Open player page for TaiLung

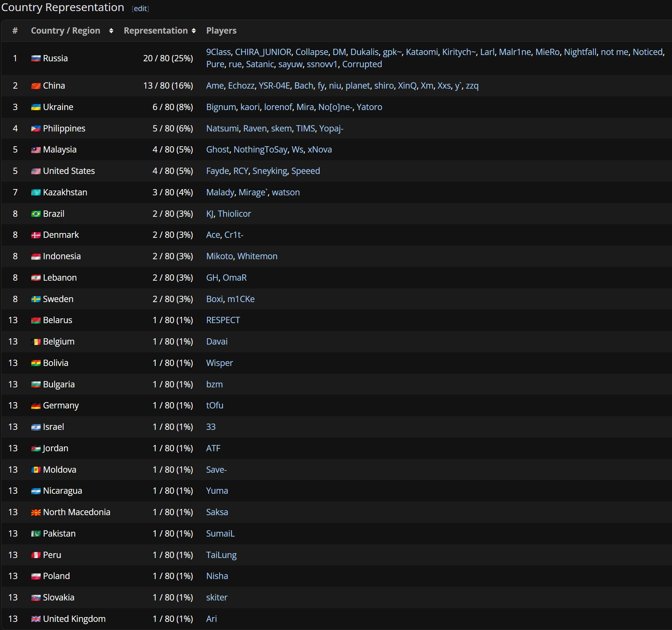pos(221,555)
